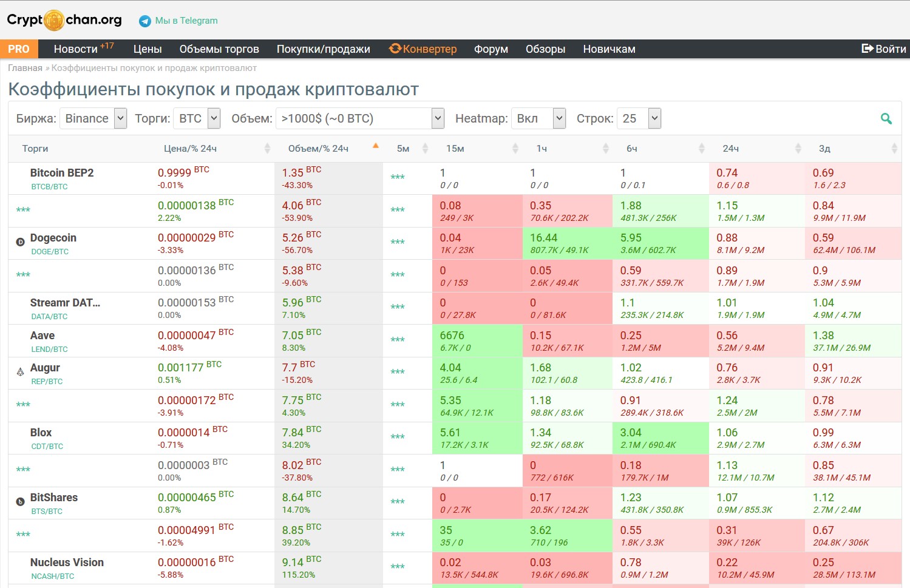Image resolution: width=910 pixels, height=588 pixels.
Task: Click the Aave 15м cell value 6676
Action: click(452, 336)
